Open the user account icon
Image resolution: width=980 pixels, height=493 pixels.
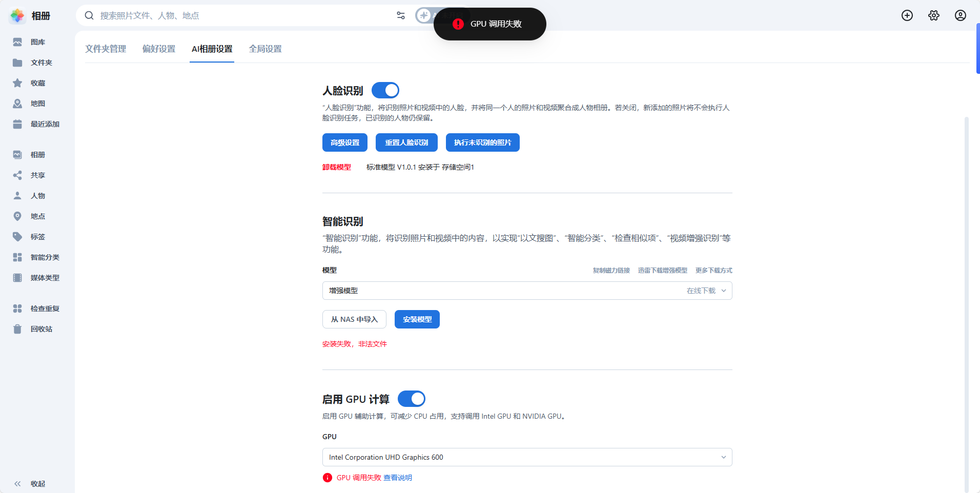point(961,15)
